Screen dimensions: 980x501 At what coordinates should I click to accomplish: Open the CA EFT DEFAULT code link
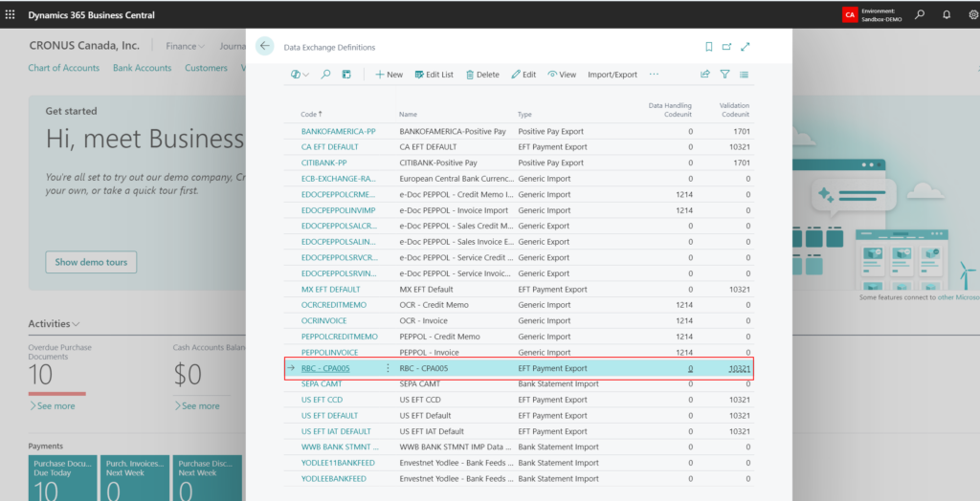(330, 147)
